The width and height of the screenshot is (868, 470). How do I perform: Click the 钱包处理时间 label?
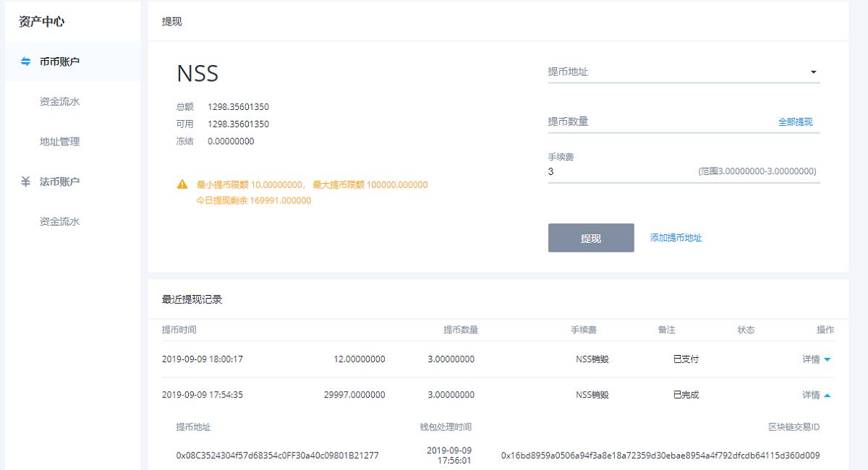coord(446,427)
